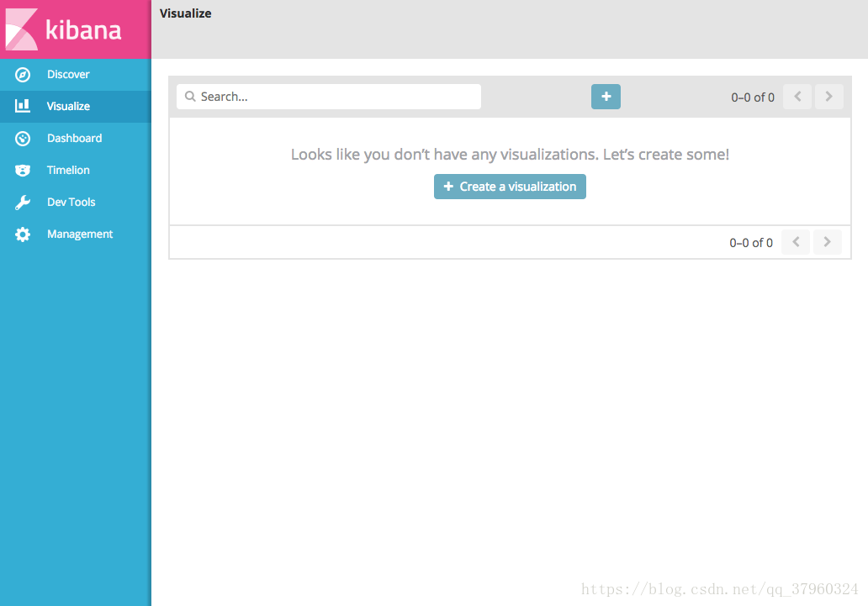Navigate to Dashboard

click(76, 139)
